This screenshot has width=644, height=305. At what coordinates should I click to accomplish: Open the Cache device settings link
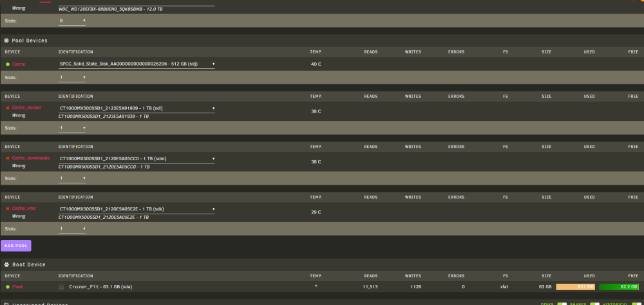click(19, 64)
